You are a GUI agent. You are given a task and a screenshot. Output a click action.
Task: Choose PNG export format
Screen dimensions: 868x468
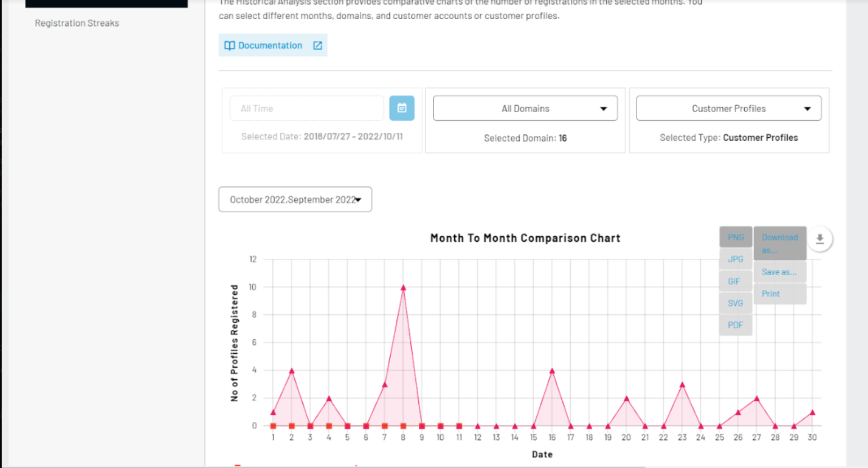735,237
